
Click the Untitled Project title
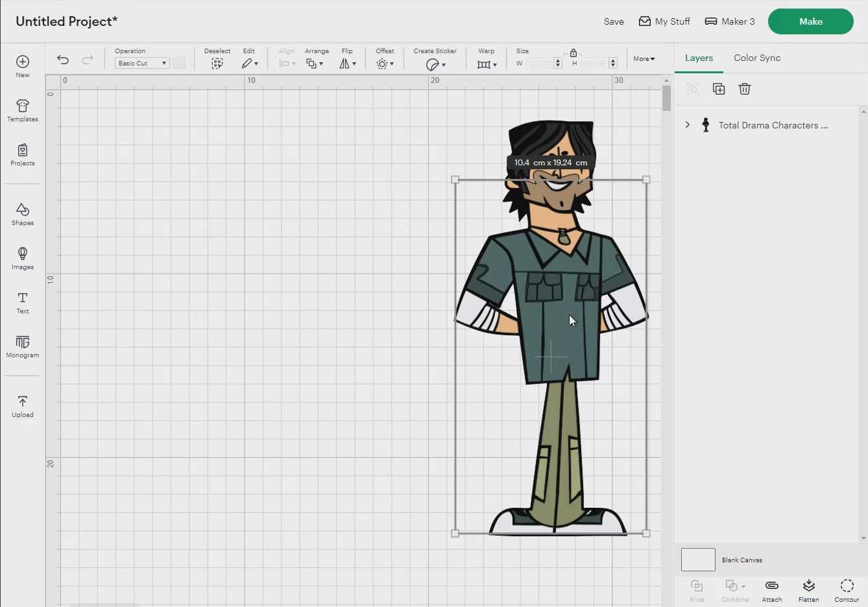pos(67,21)
